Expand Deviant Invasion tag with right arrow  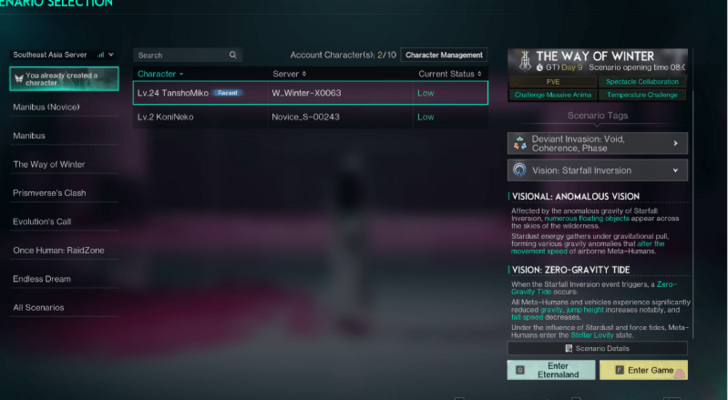(676, 143)
